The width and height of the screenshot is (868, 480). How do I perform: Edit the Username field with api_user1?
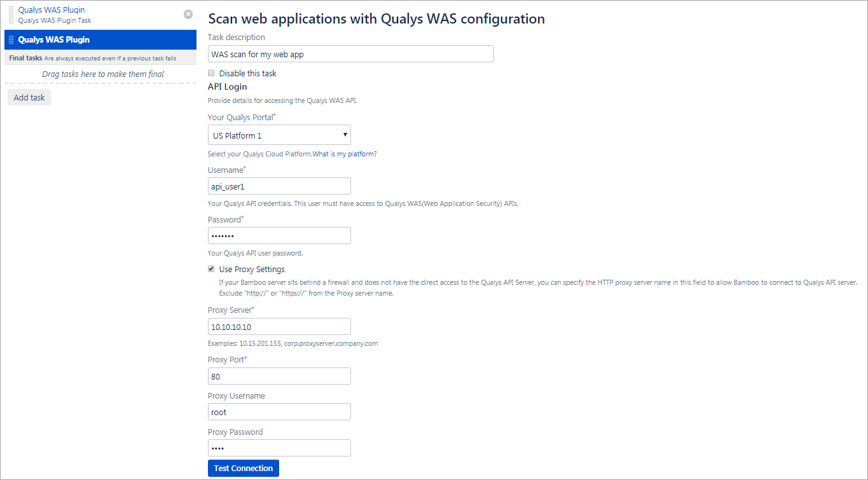279,186
